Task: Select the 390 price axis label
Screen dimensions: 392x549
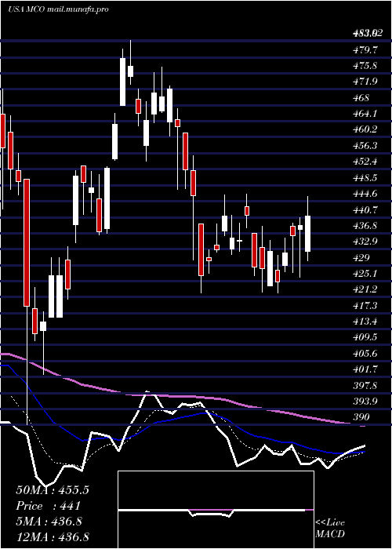Action: pos(361,417)
